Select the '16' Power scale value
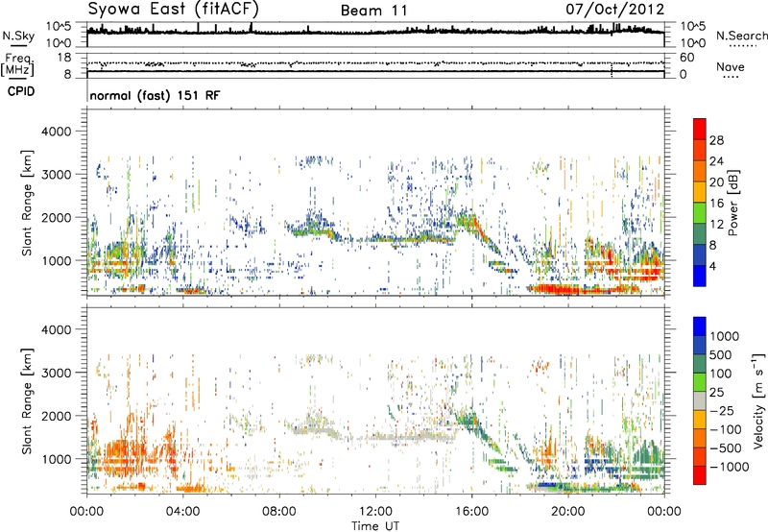The height and width of the screenshot is (532, 768). coord(716,204)
